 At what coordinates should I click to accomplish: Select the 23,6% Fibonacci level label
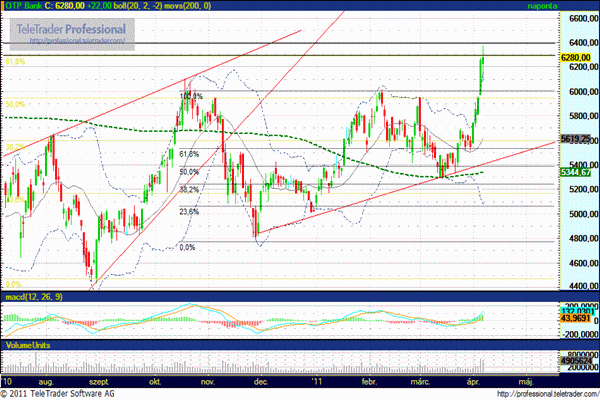coord(190,211)
